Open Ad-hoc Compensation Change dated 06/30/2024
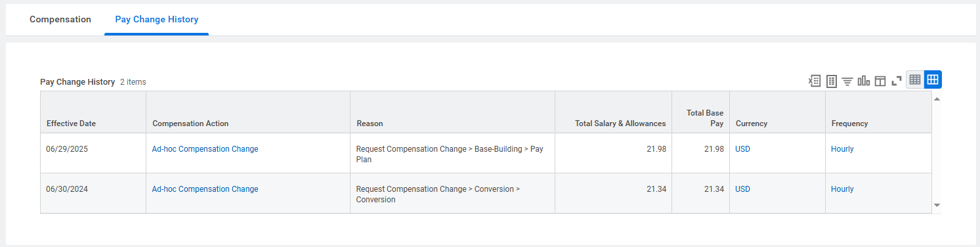Viewport: 980px width, 247px height. [205, 189]
